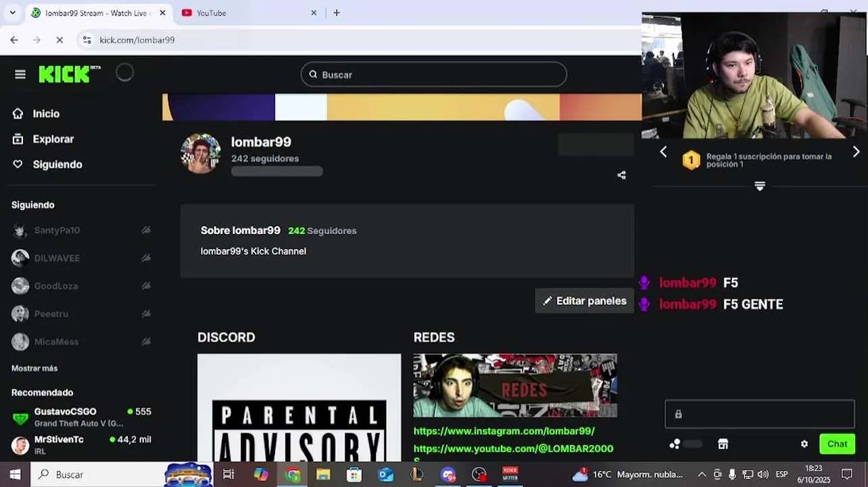Open OBS Studio from the taskbar
Viewport: 868px width, 487px height.
[479, 474]
